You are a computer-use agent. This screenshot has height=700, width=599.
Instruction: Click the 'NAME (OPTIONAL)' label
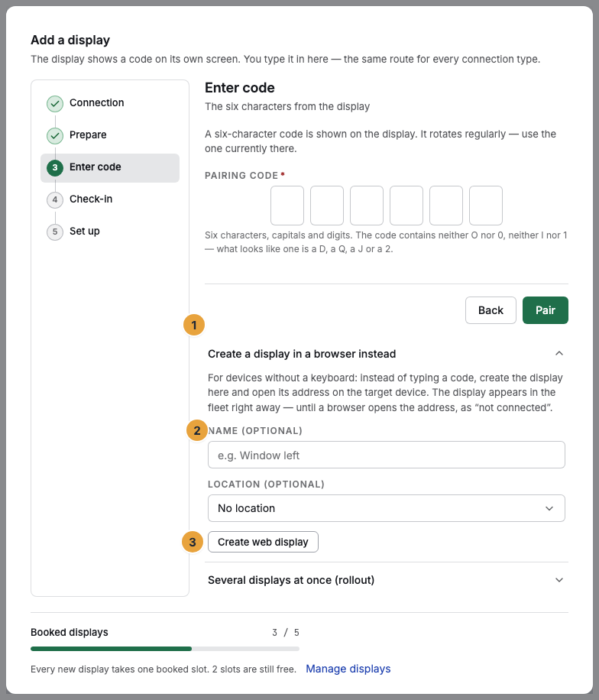point(255,431)
